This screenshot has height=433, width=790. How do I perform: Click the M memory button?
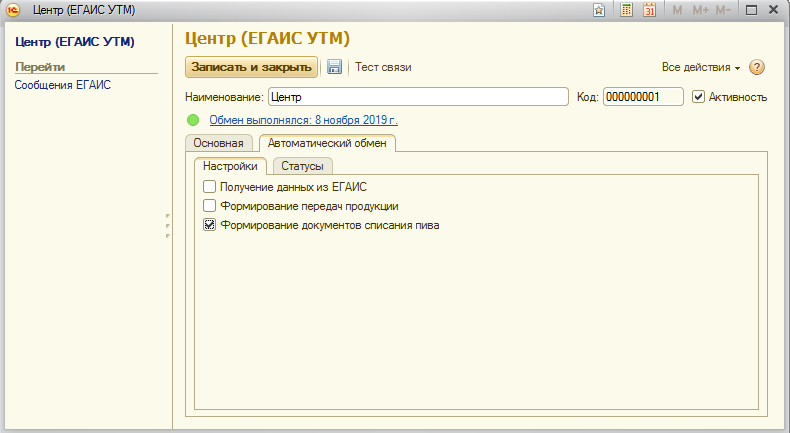(x=677, y=10)
